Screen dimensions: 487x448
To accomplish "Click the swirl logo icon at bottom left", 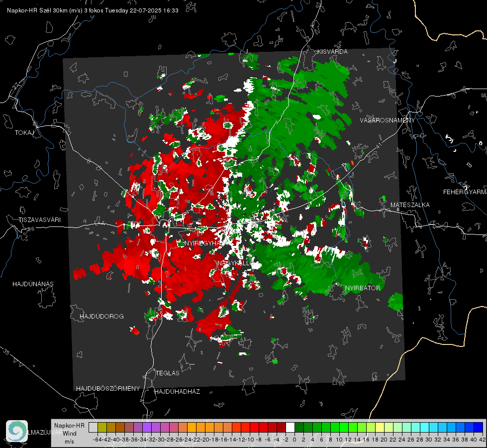I will click(17, 431).
